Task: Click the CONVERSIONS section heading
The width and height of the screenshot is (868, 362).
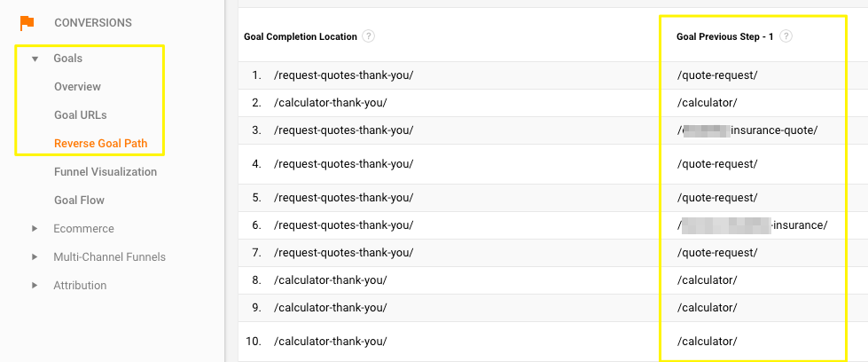Action: click(93, 23)
